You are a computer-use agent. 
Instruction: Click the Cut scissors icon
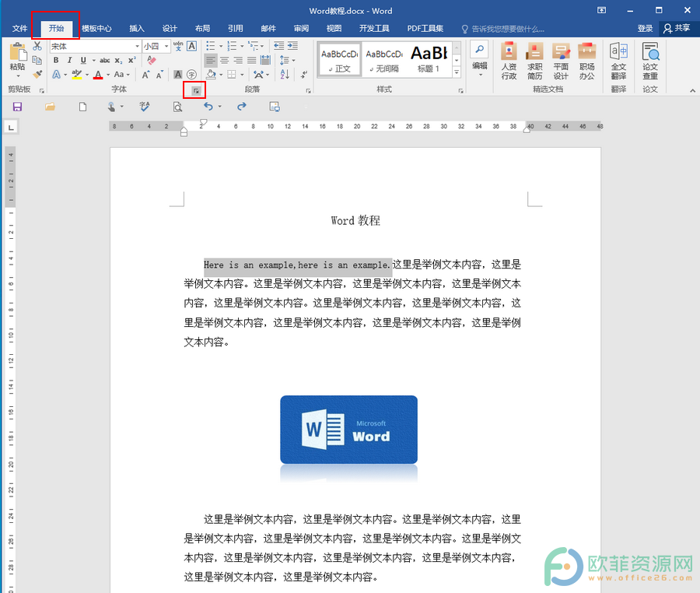[37, 46]
